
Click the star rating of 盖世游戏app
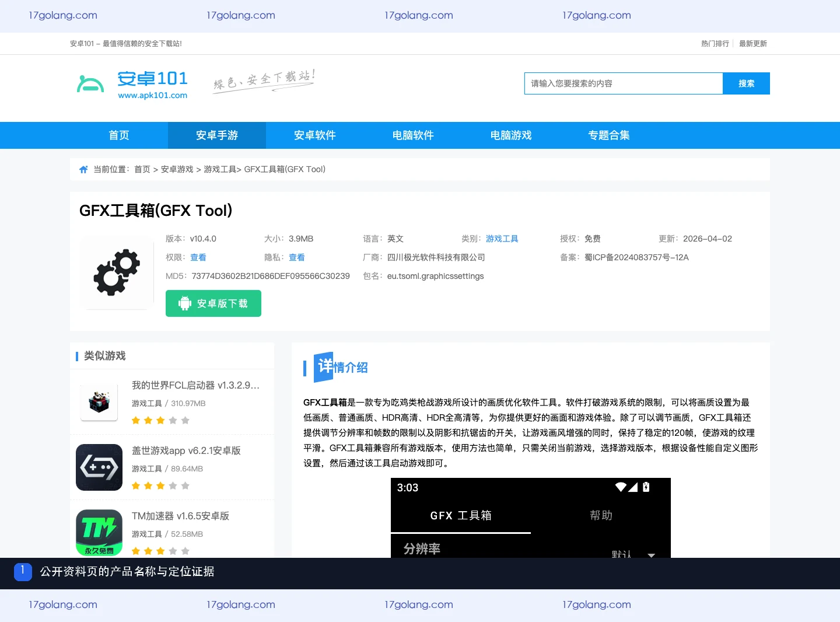160,486
